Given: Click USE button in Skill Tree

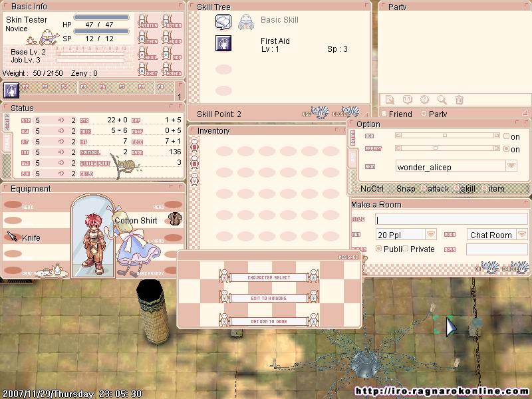Looking at the screenshot, I should pos(315,113).
